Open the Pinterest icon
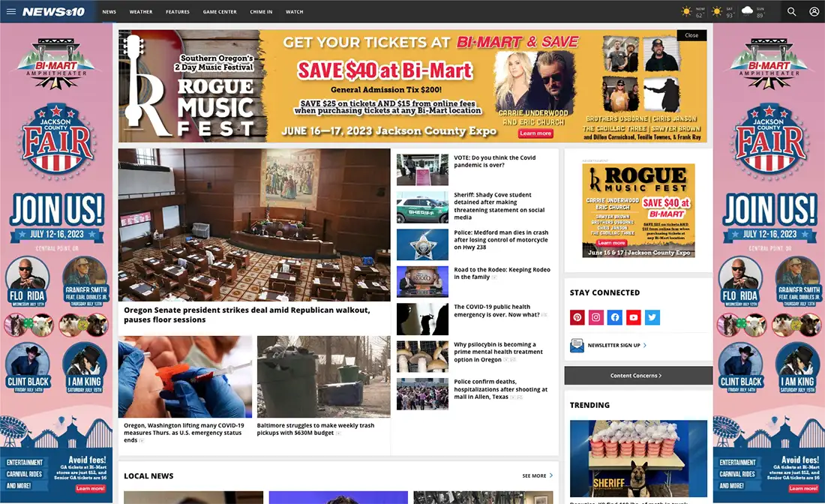The height and width of the screenshot is (504, 825). pos(577,317)
